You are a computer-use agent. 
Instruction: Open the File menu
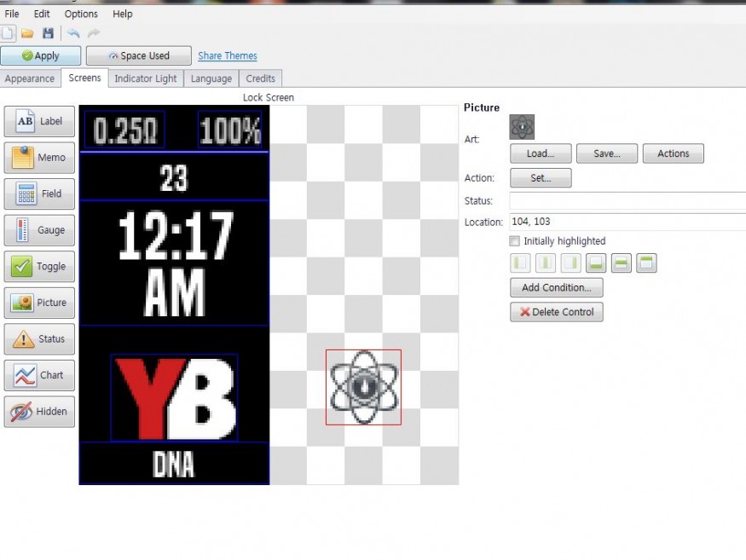(12, 14)
